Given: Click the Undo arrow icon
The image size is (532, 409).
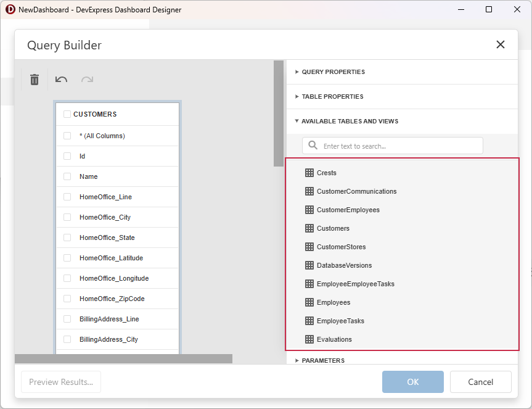Looking at the screenshot, I should [60, 80].
